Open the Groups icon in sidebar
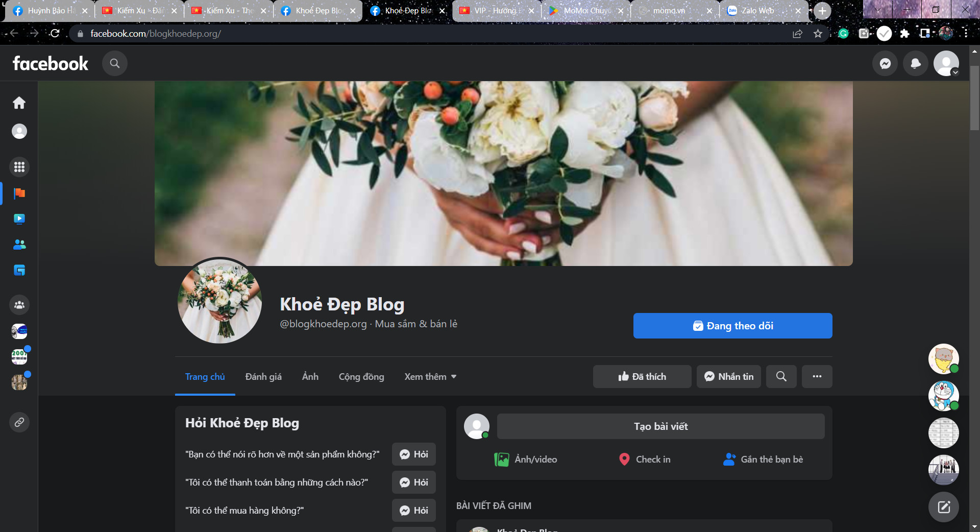980x532 pixels. point(19,305)
